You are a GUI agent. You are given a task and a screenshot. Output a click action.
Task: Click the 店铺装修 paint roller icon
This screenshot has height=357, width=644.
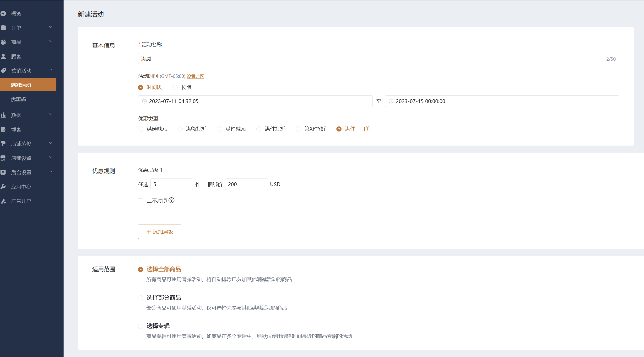tap(3, 144)
